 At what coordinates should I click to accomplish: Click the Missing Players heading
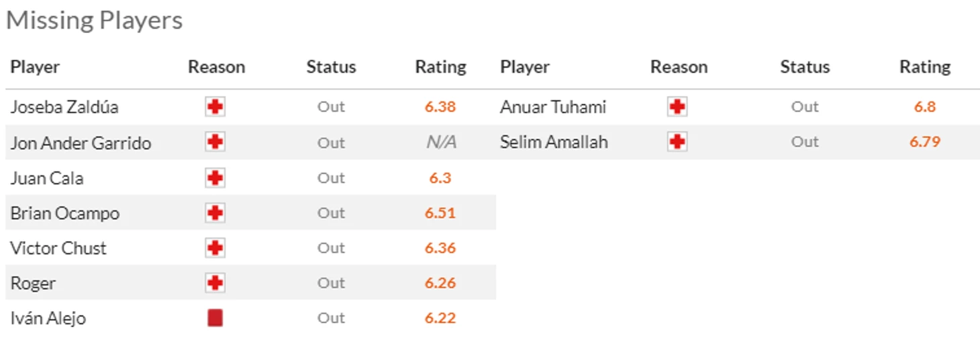pyautogui.click(x=94, y=20)
